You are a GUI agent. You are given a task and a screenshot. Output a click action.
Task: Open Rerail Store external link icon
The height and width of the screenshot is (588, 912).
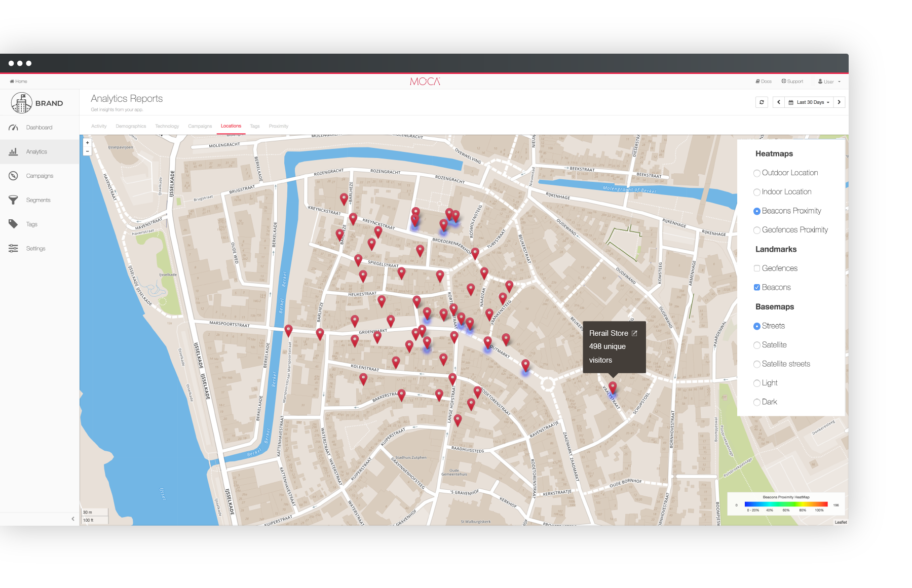[x=634, y=333]
